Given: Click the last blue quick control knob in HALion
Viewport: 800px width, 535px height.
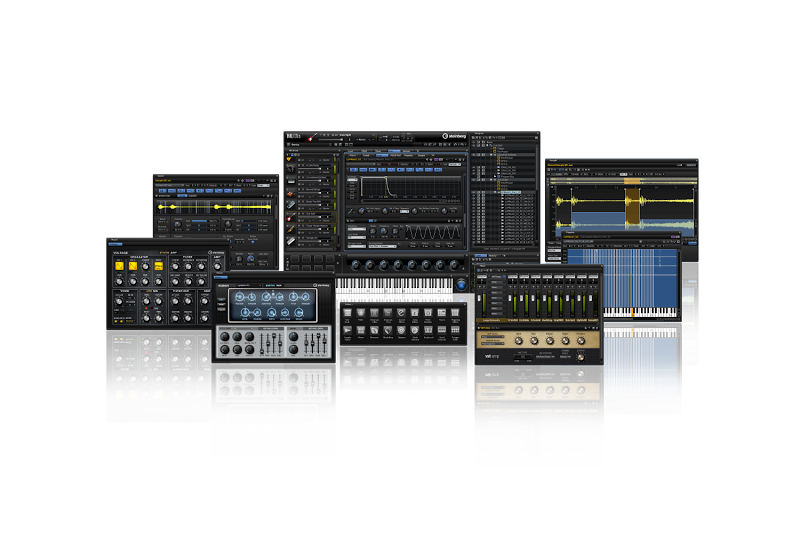Looking at the screenshot, I should (454, 265).
